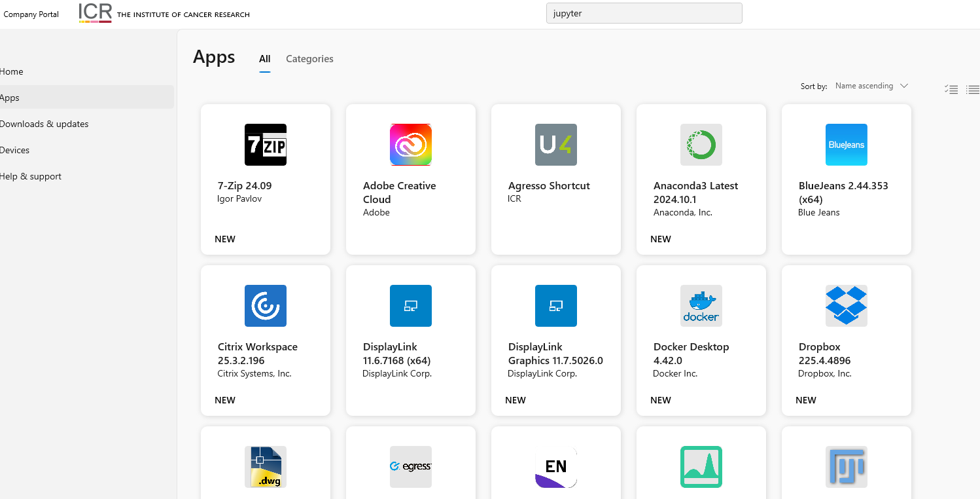980x499 pixels.
Task: Select the Agresso Shortcut U4 icon
Action: click(x=556, y=145)
